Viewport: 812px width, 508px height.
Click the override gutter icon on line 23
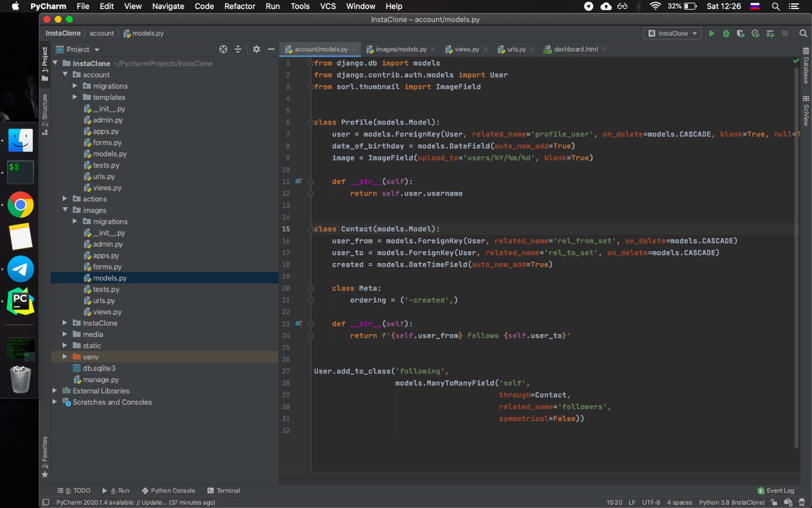(x=299, y=323)
